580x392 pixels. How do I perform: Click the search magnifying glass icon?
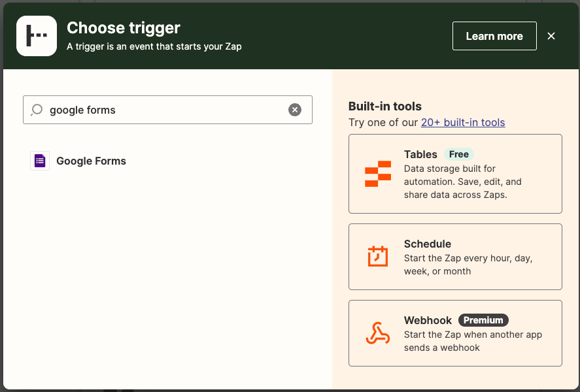point(37,110)
